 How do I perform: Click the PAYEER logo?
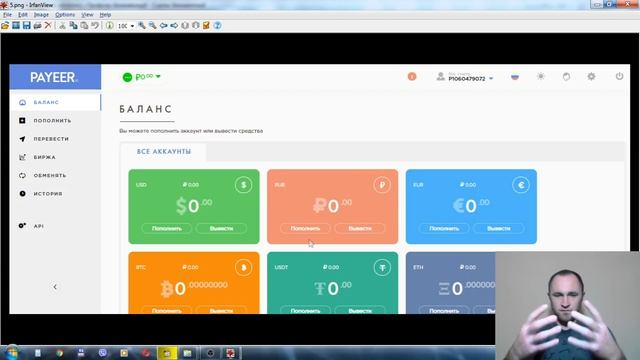point(54,77)
